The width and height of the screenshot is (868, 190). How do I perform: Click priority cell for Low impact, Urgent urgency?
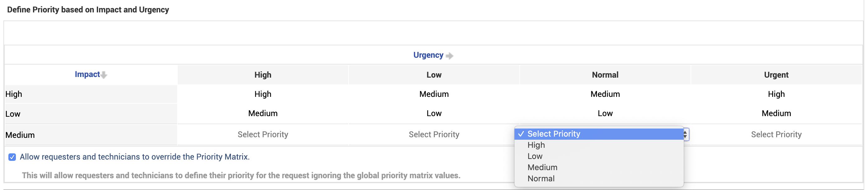click(776, 113)
